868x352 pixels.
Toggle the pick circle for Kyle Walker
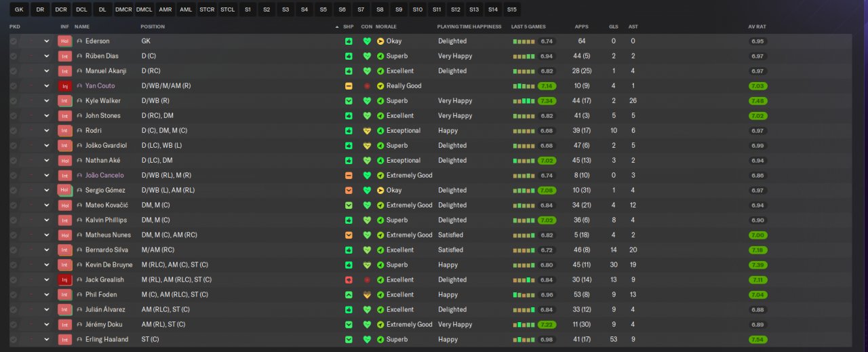pyautogui.click(x=13, y=101)
